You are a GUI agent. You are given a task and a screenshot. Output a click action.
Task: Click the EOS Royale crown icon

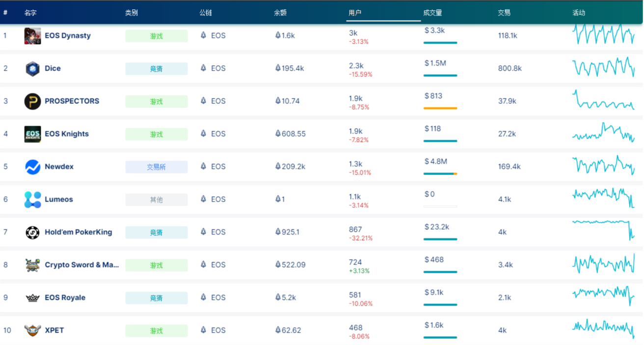[x=32, y=298]
